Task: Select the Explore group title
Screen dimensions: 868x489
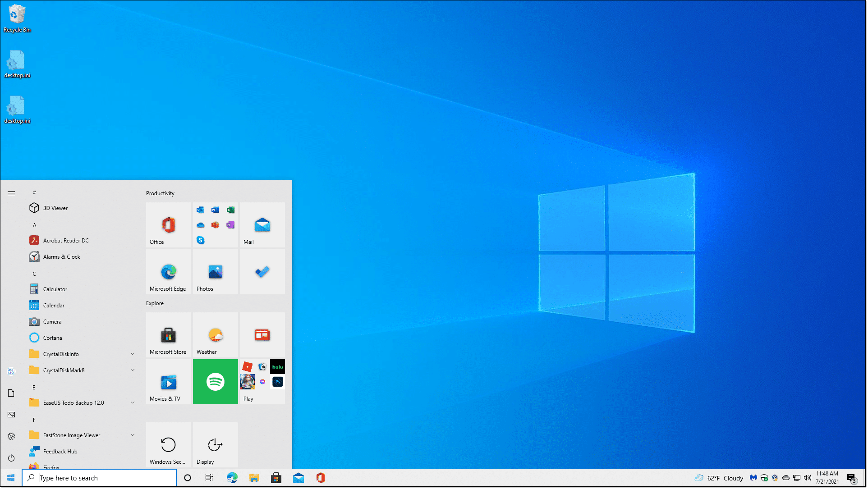Action: (x=155, y=303)
